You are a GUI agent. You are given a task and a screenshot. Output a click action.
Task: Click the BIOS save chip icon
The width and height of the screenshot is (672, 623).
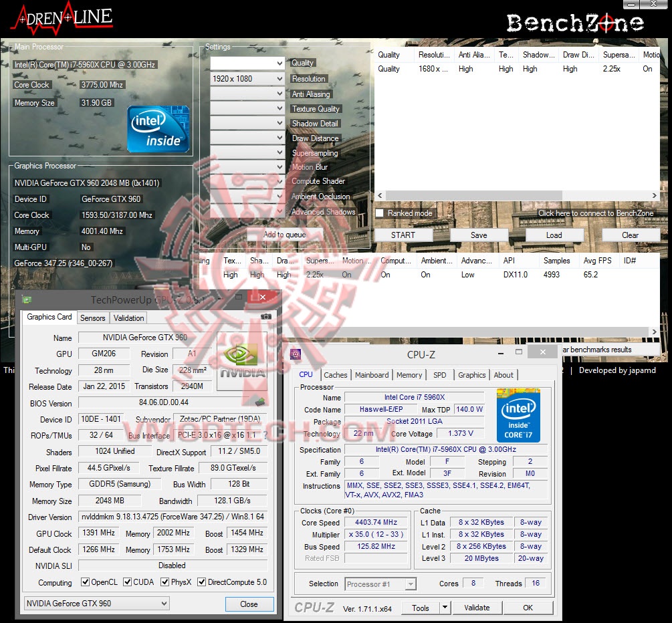click(x=259, y=402)
